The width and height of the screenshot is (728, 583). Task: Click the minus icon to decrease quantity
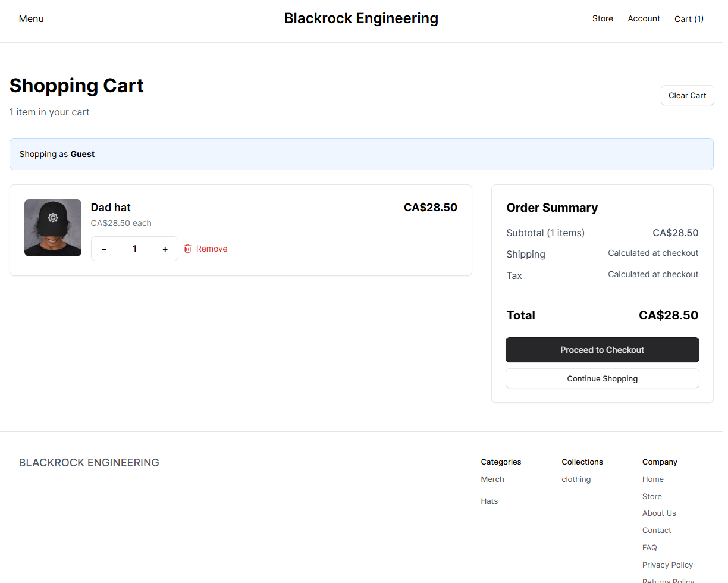[104, 249]
